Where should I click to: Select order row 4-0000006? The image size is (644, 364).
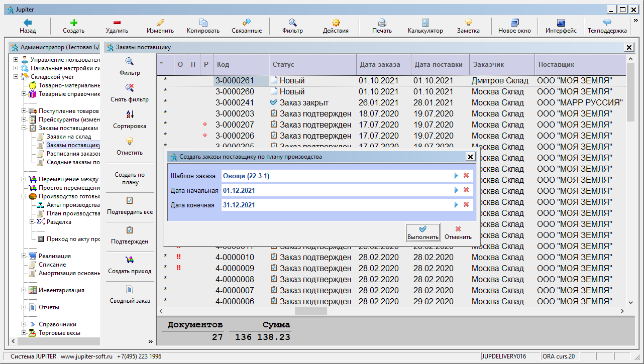pos(391,301)
